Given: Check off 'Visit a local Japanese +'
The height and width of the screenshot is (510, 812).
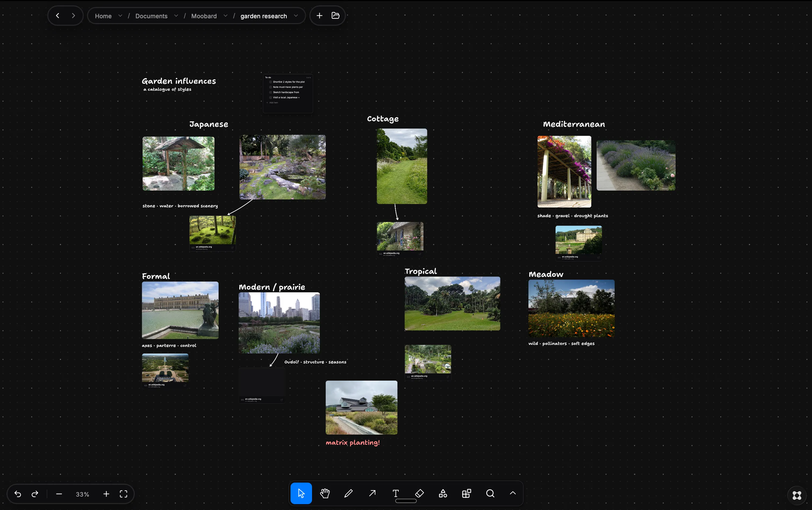Looking at the screenshot, I should (270, 97).
